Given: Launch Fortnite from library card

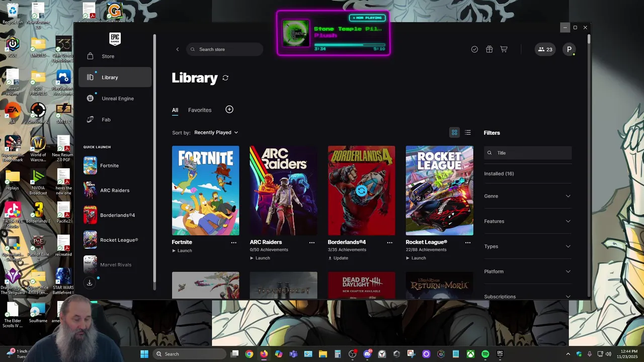Looking at the screenshot, I should (182, 250).
